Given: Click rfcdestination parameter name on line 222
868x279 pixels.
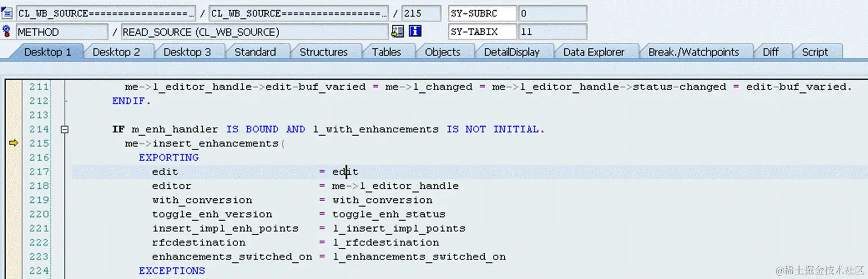Looking at the screenshot, I should click(198, 243).
